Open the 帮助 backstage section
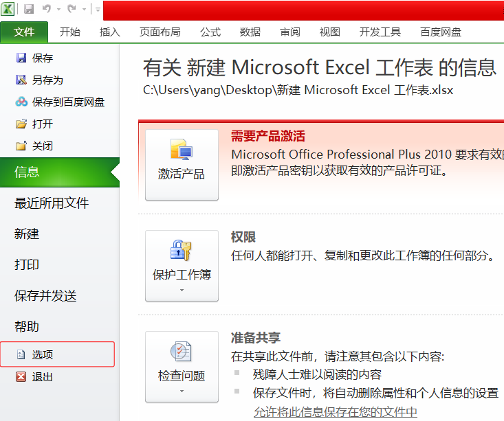This screenshot has width=504, height=421. point(27,327)
